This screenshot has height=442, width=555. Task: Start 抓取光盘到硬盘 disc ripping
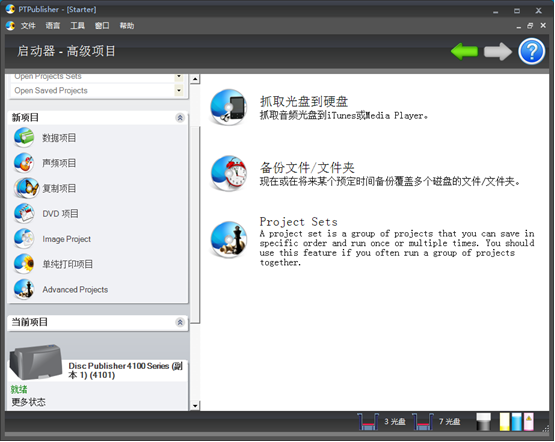tap(228, 107)
